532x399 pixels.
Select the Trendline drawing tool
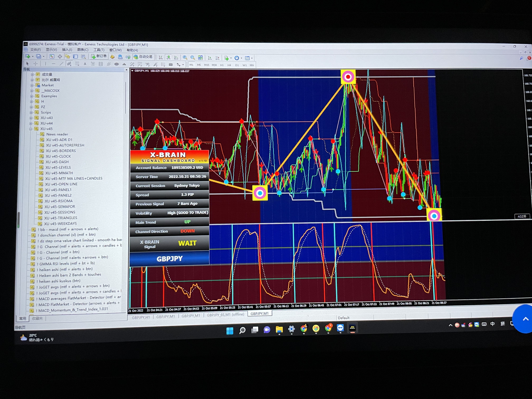point(61,64)
